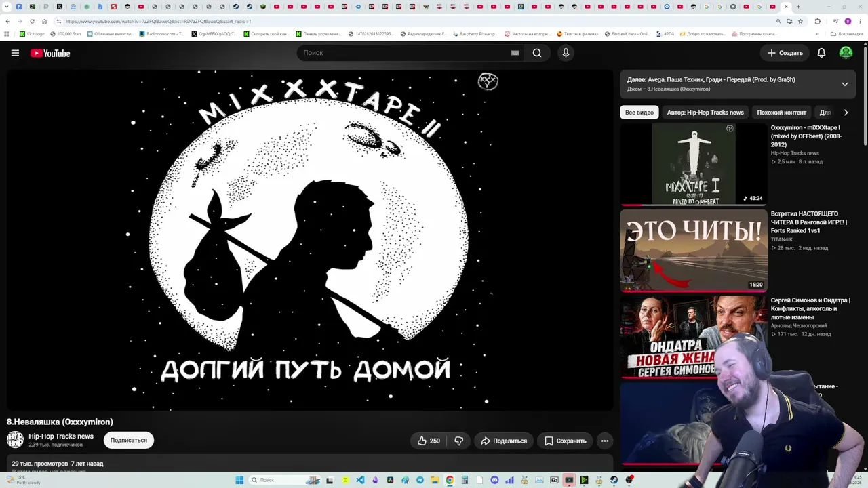Screen dimensions: 868x488
Task: Open the Find exif data bookmark
Action: 627,34
